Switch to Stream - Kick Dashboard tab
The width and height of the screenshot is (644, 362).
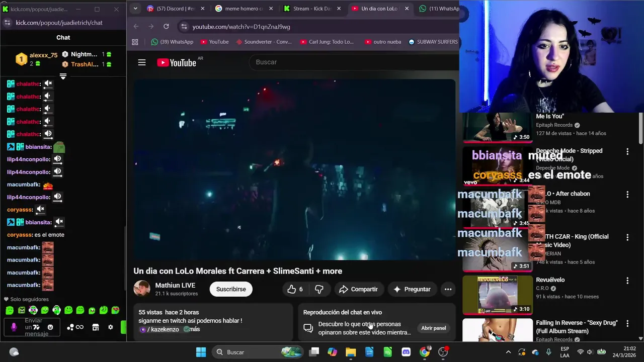[312, 9]
